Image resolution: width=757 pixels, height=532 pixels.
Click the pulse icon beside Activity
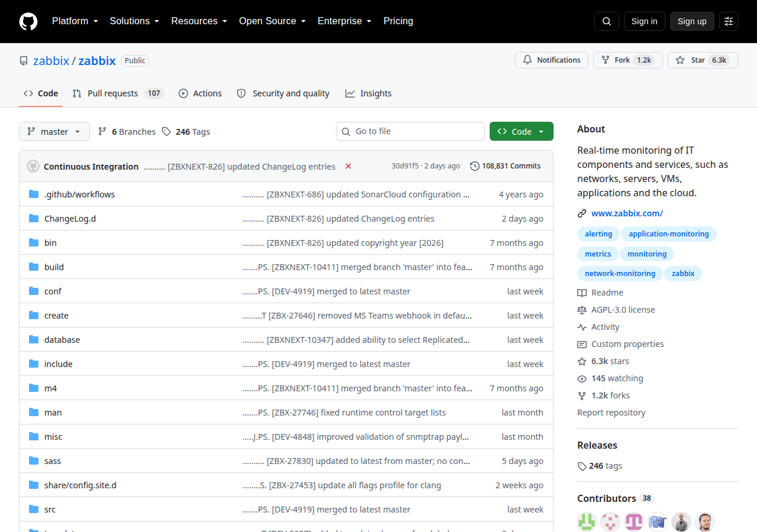click(582, 327)
